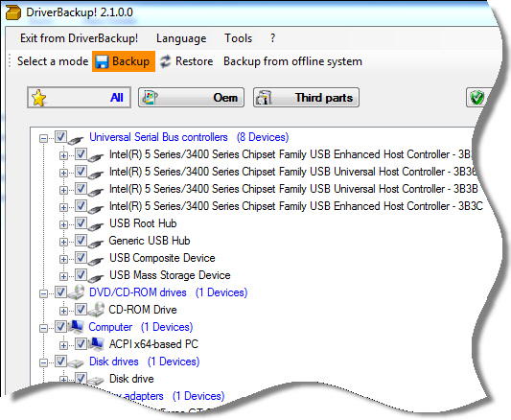511x420 pixels.
Task: Select Generic USB Hub entry
Action: point(150,241)
